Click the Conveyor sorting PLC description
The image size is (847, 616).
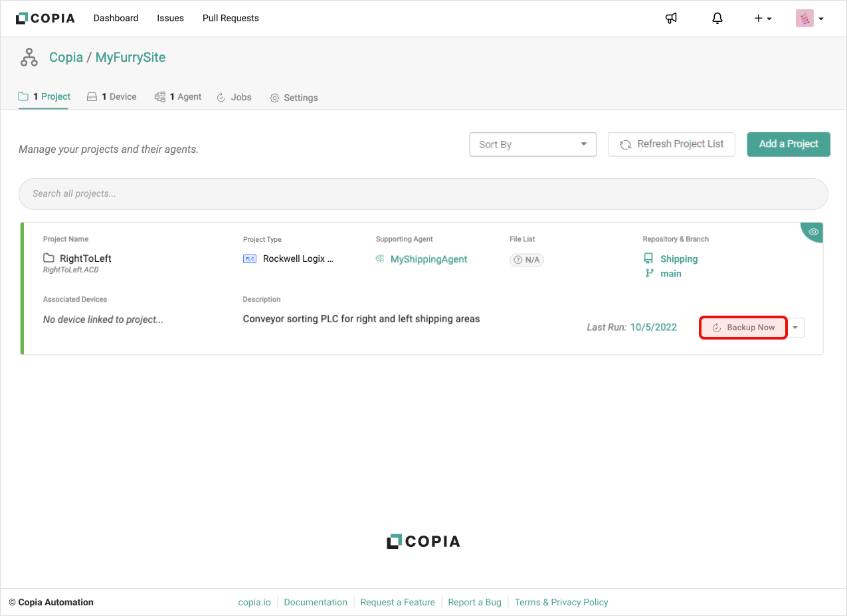pos(361,319)
